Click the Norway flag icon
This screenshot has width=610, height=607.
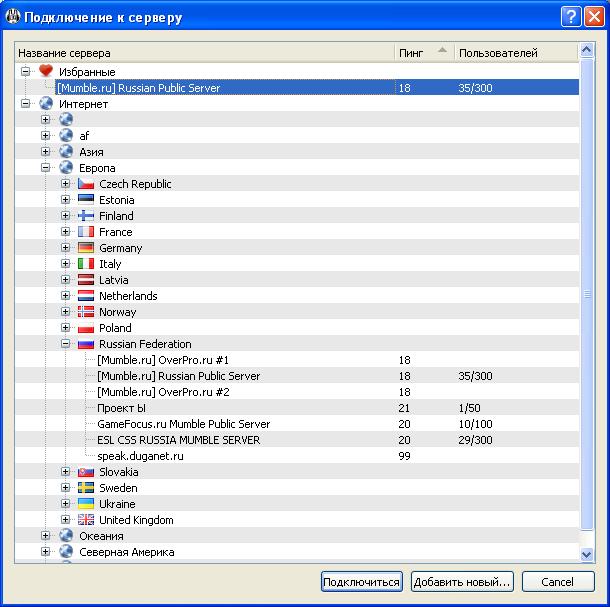tap(86, 312)
